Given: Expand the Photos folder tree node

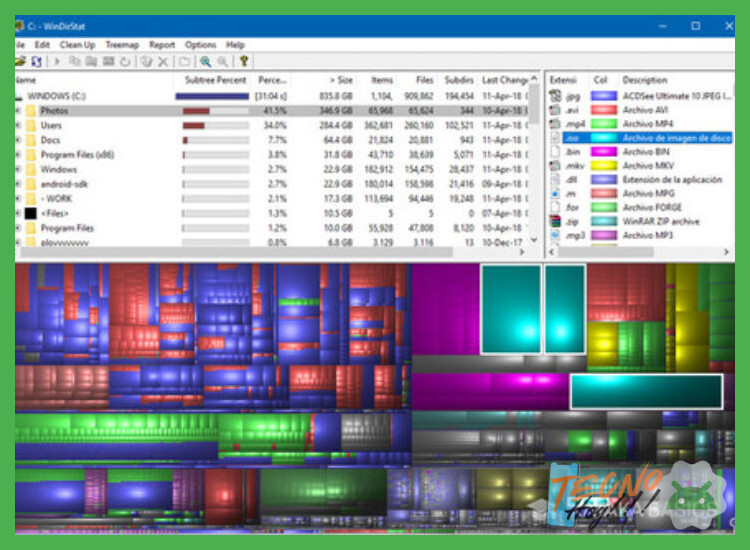Looking at the screenshot, I should (x=18, y=111).
